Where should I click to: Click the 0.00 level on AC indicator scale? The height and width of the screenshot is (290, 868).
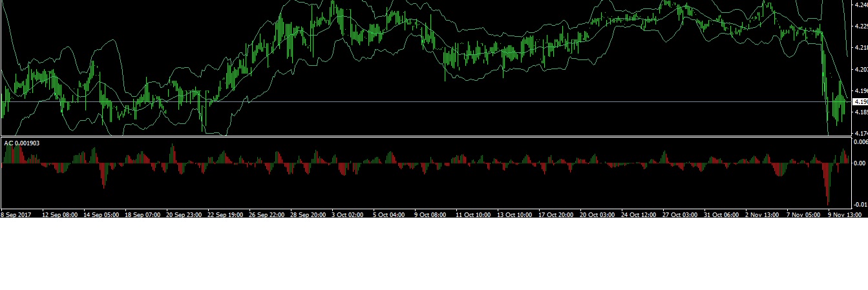click(861, 163)
